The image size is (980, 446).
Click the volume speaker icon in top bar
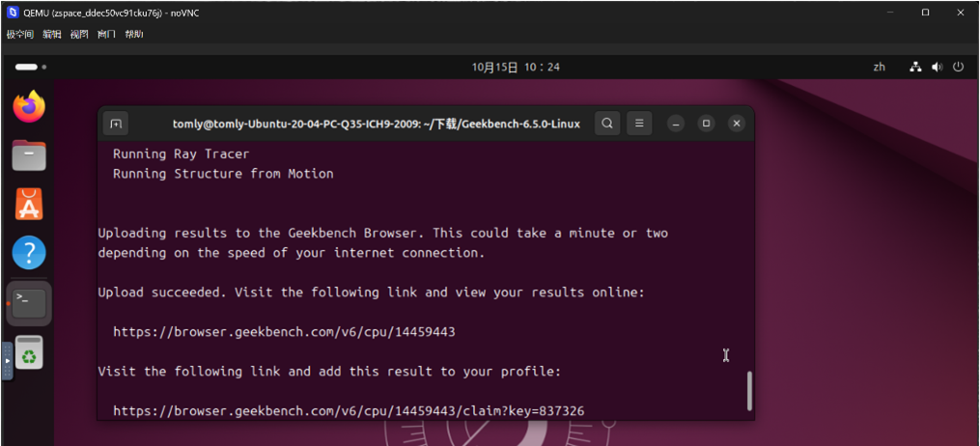click(x=937, y=67)
